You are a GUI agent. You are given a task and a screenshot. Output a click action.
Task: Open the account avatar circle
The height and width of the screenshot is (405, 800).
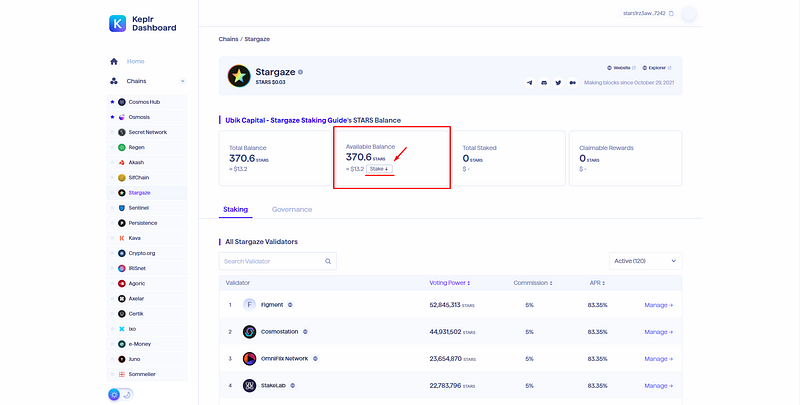(x=689, y=14)
